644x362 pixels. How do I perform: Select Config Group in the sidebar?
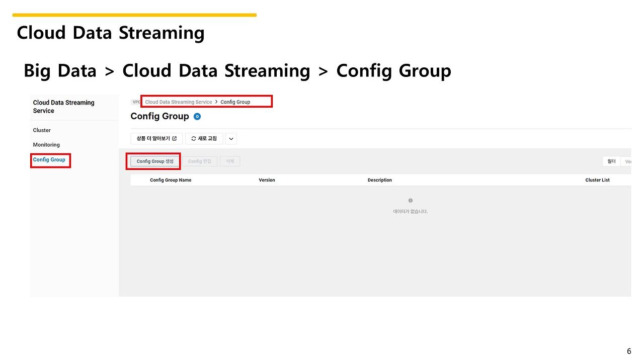pyautogui.click(x=49, y=160)
